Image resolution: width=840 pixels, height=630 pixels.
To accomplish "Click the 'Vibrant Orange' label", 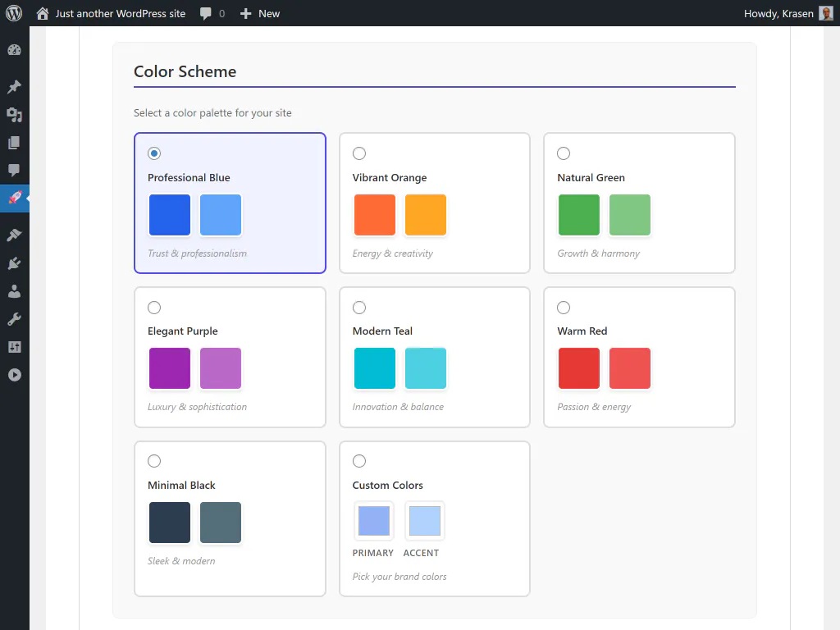I will (x=390, y=177).
